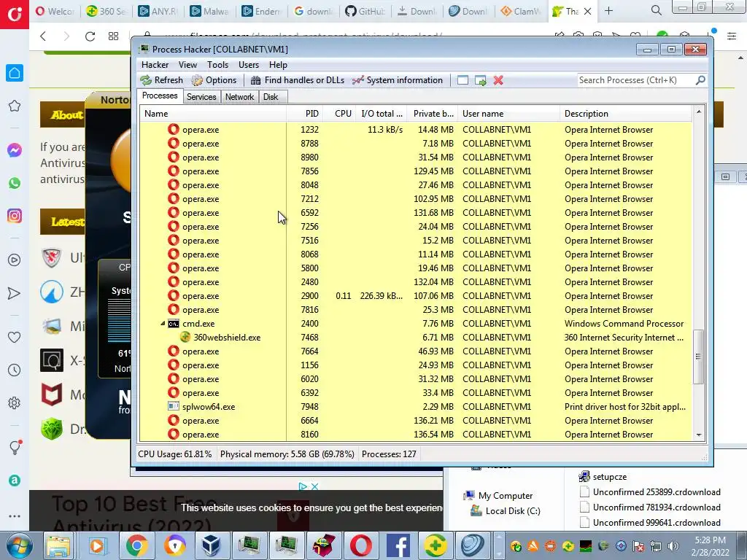This screenshot has width=747, height=560.
Task: Click the red X kill window icon
Action: pos(498,80)
